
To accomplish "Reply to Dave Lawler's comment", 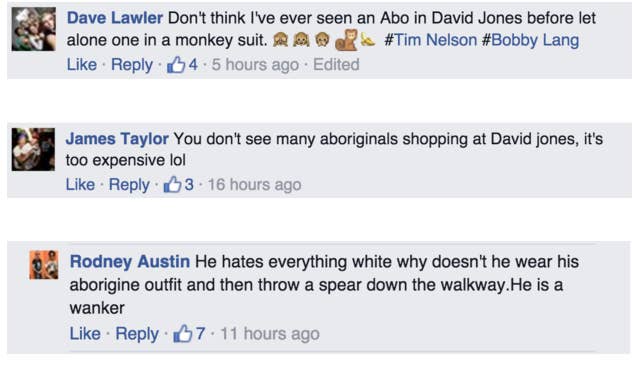I will point(132,65).
